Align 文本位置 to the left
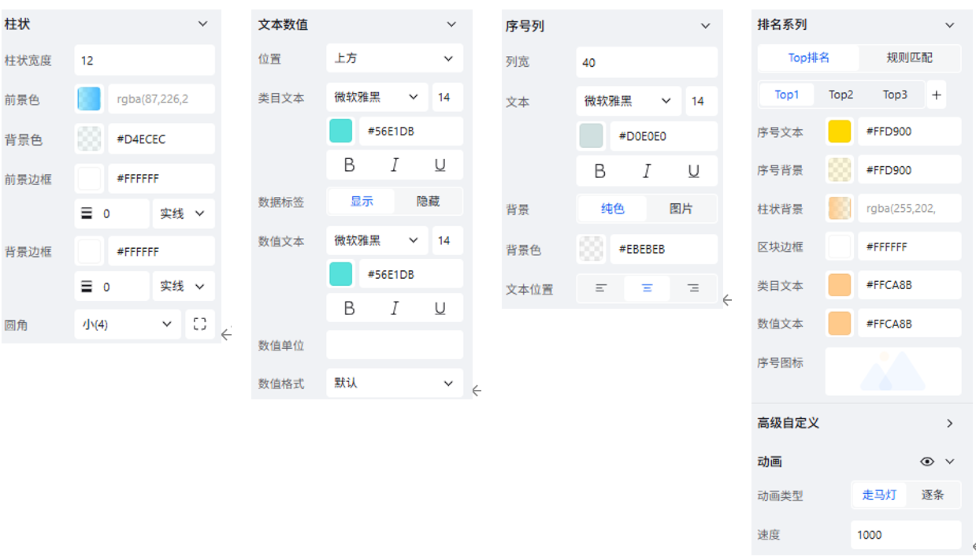The image size is (976, 560). 600,288
